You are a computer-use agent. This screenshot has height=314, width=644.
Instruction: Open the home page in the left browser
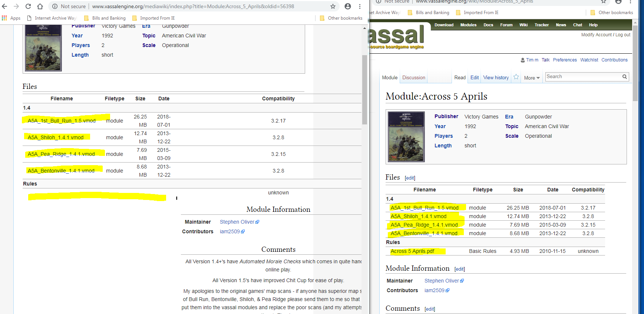[40, 6]
